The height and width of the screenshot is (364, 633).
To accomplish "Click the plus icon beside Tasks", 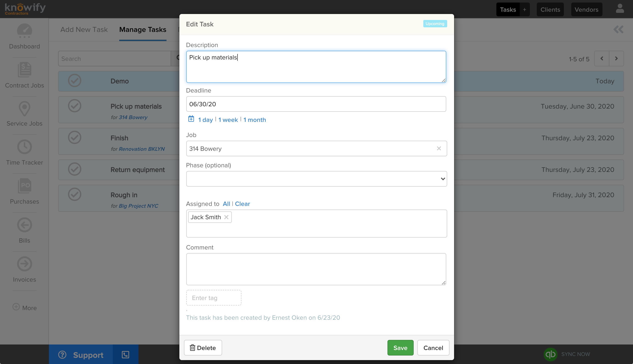I will tap(524, 9).
